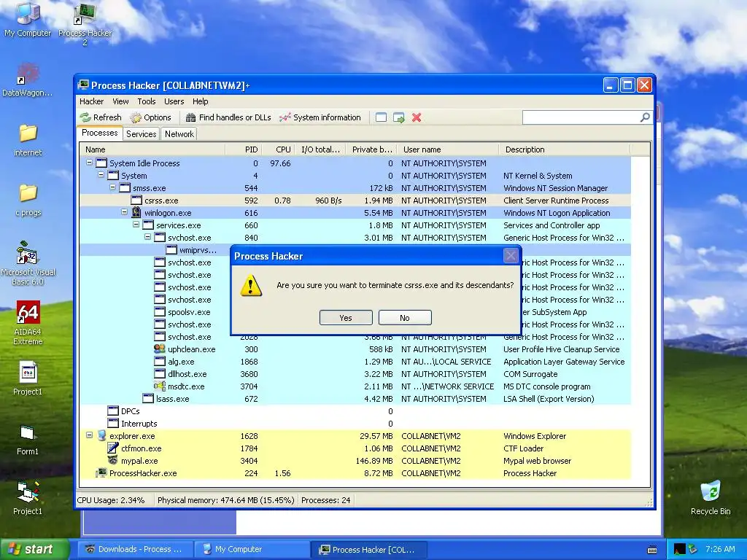The image size is (747, 560).
Task: Open the Users menu
Action: tap(174, 101)
